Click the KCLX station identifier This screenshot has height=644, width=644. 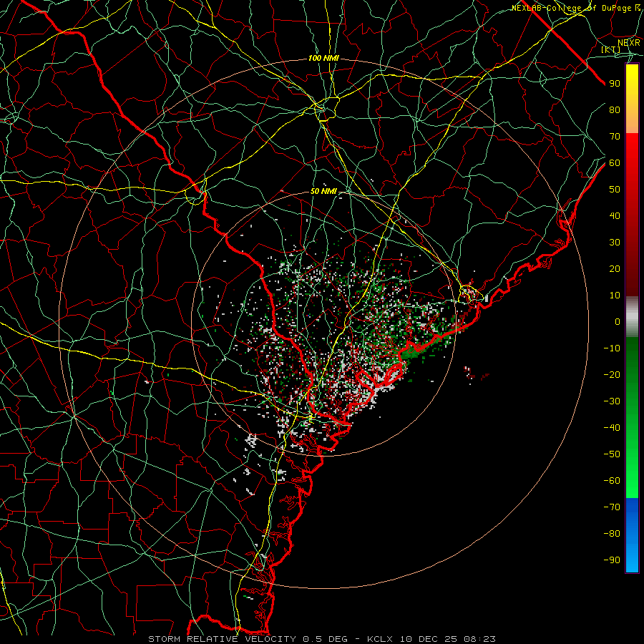pyautogui.click(x=380, y=639)
